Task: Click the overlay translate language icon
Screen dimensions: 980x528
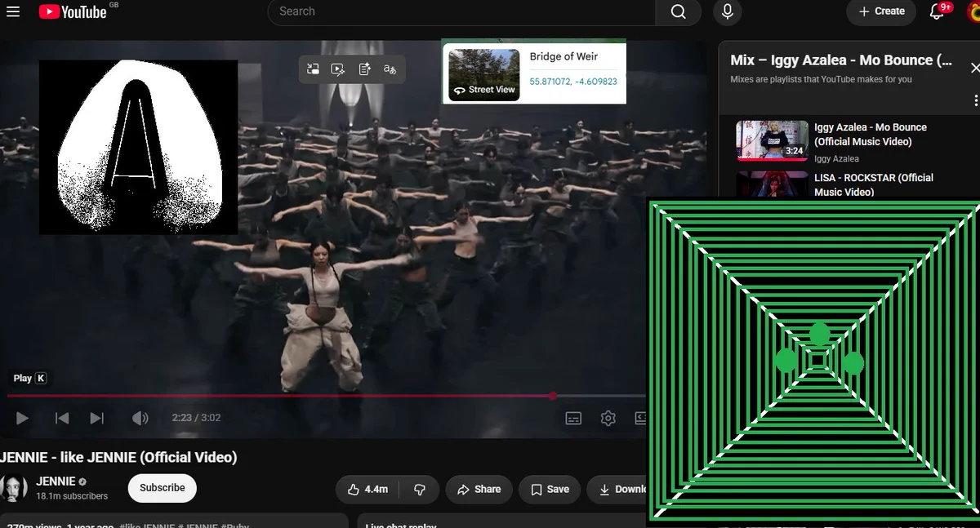Action: pos(390,69)
